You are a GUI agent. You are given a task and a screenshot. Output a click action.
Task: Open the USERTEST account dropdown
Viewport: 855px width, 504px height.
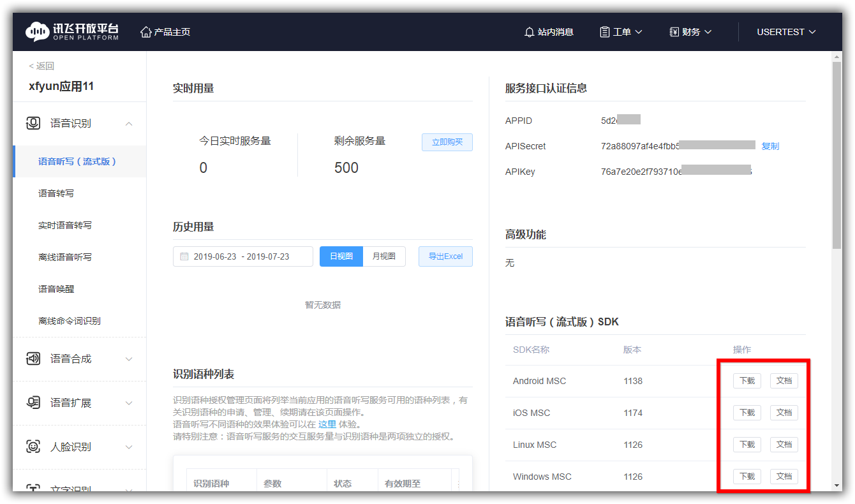(786, 32)
